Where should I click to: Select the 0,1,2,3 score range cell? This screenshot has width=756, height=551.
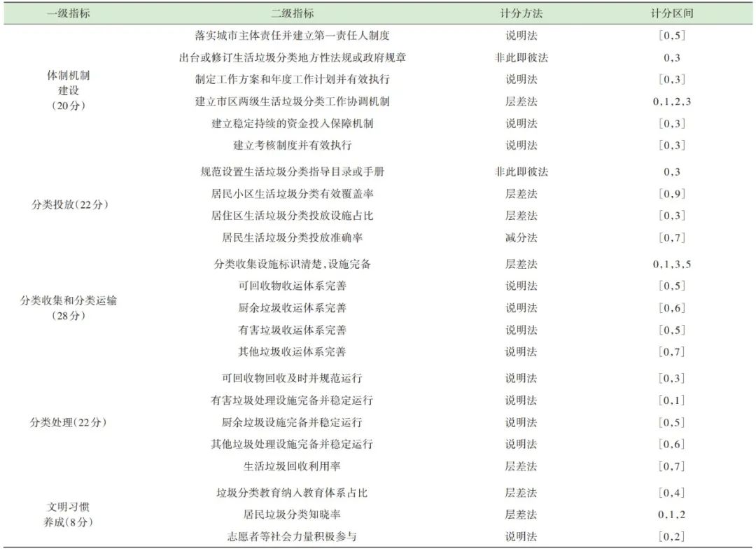click(671, 102)
